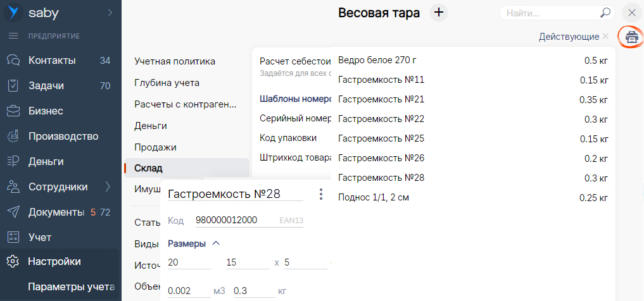Open the Учетная политика section
The width and height of the screenshot is (644, 301).
tap(175, 61)
